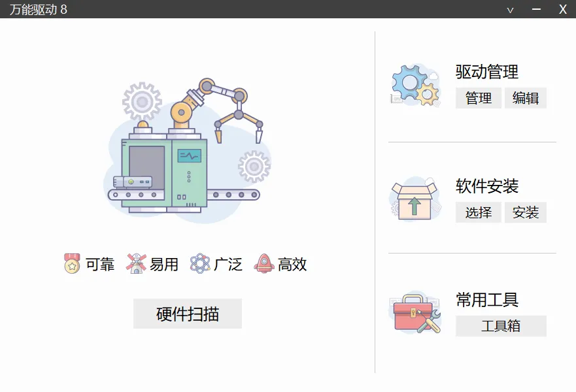Click the blue and yellow gears icon
Image resolution: width=576 pixels, height=392 pixels.
(x=415, y=85)
